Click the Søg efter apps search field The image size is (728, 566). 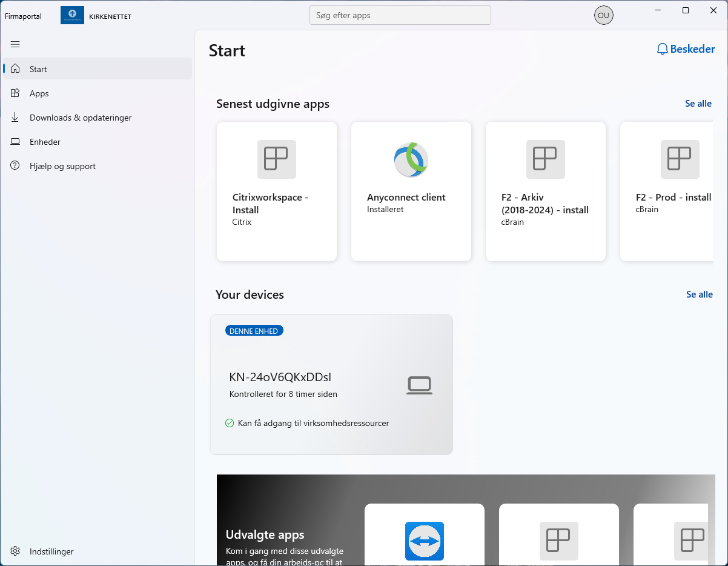(400, 16)
